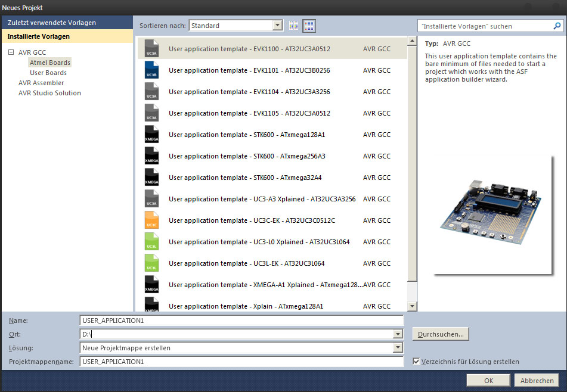Click the UC3A icon of EVK1100 template
Screen dimensions: 567x392
click(x=151, y=48)
